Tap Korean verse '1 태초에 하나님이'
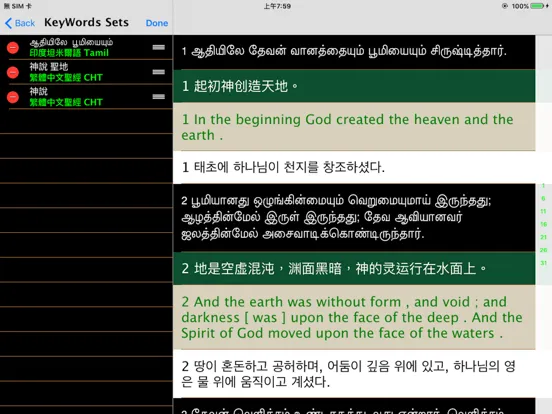Image resolution: width=552 pixels, height=414 pixels. pos(354,167)
